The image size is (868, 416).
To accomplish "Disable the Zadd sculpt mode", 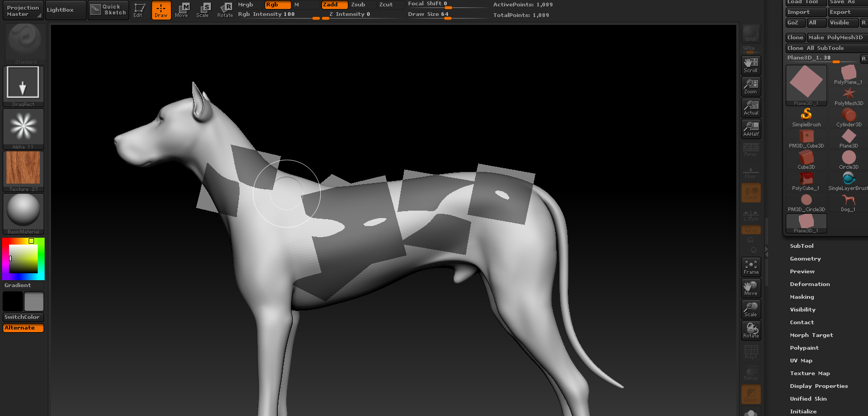I will click(x=335, y=5).
